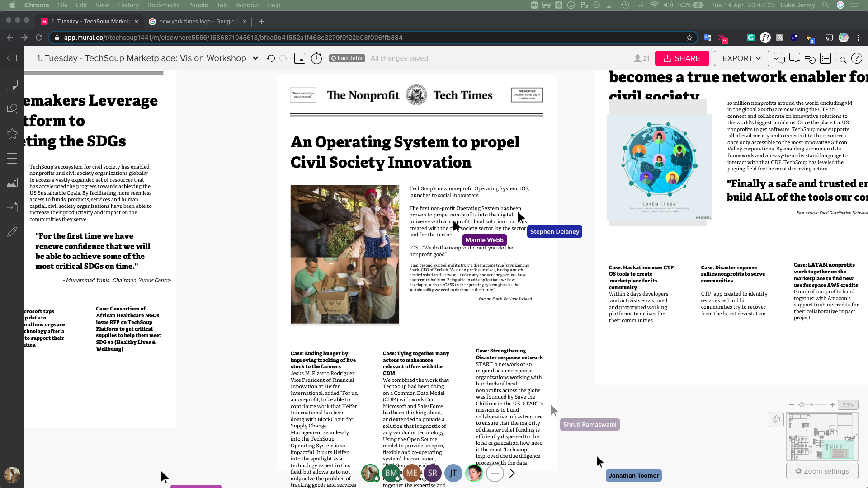Click the undo arrow in mural toolbar
The width and height of the screenshot is (868, 488).
pos(271,58)
